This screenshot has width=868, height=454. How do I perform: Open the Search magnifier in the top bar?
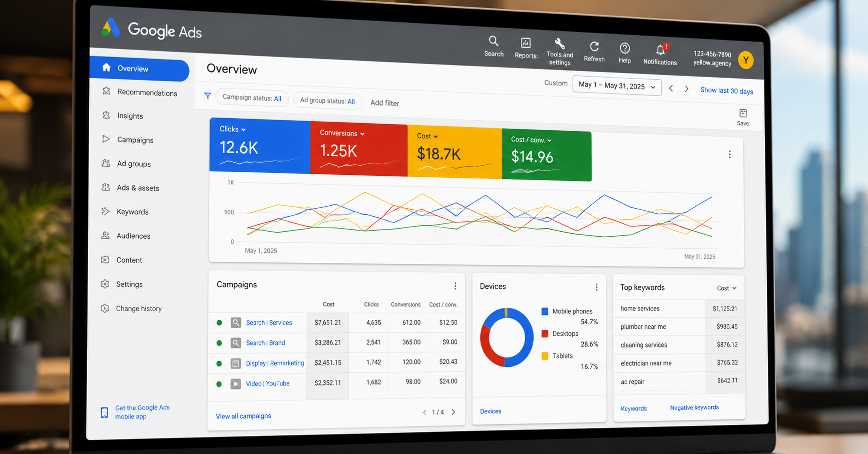click(x=494, y=41)
